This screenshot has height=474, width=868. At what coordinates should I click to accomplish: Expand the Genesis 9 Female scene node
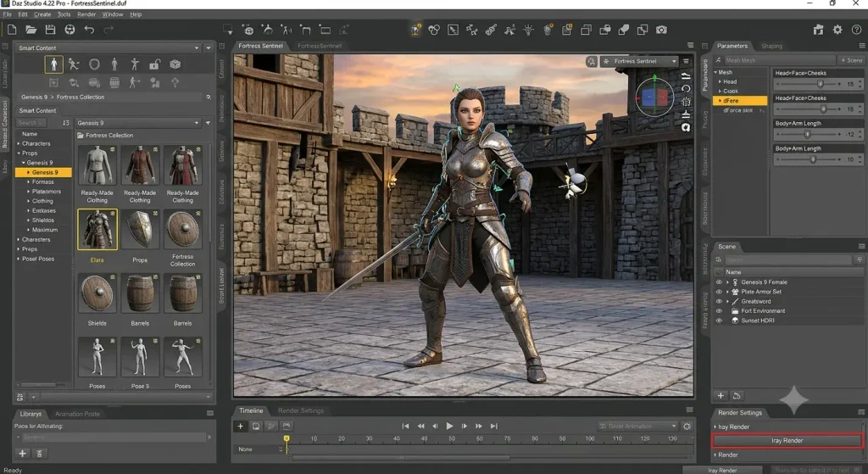pos(727,282)
